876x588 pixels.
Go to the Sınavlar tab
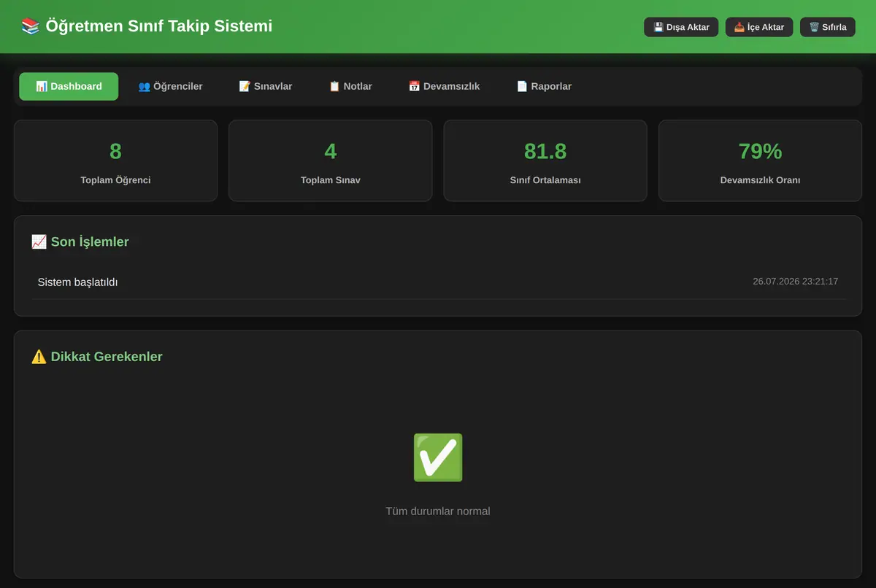point(266,86)
